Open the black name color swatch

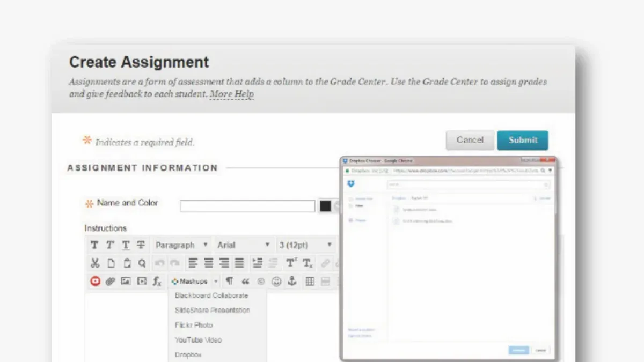(325, 206)
